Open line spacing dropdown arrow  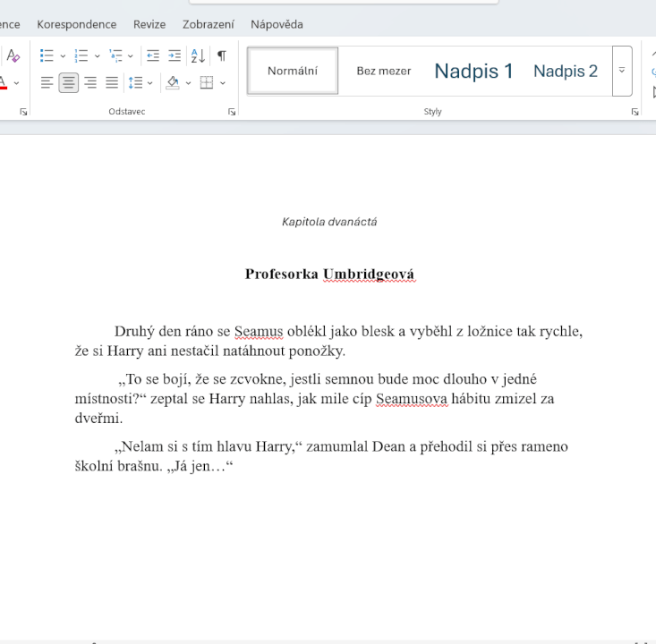tap(149, 83)
